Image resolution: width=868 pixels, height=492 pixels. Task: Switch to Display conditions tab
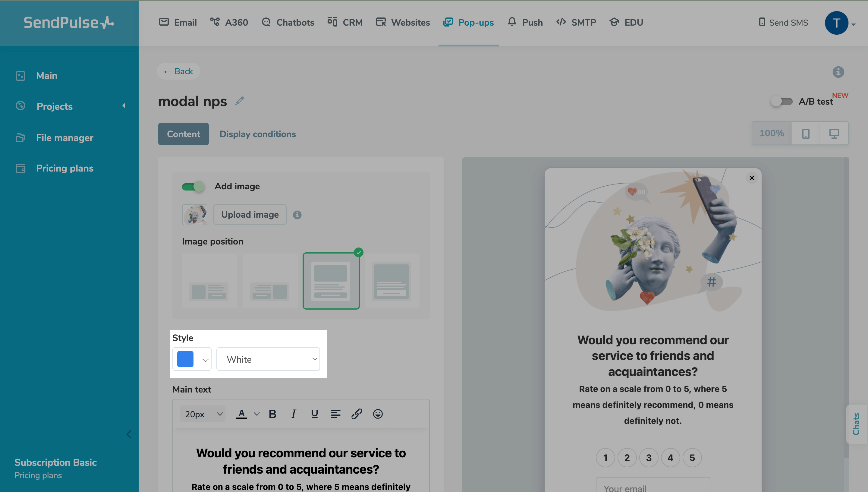click(257, 134)
